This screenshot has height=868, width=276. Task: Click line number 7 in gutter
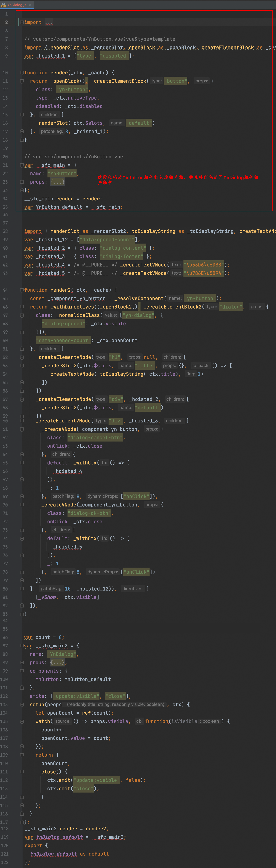pyautogui.click(x=6, y=39)
